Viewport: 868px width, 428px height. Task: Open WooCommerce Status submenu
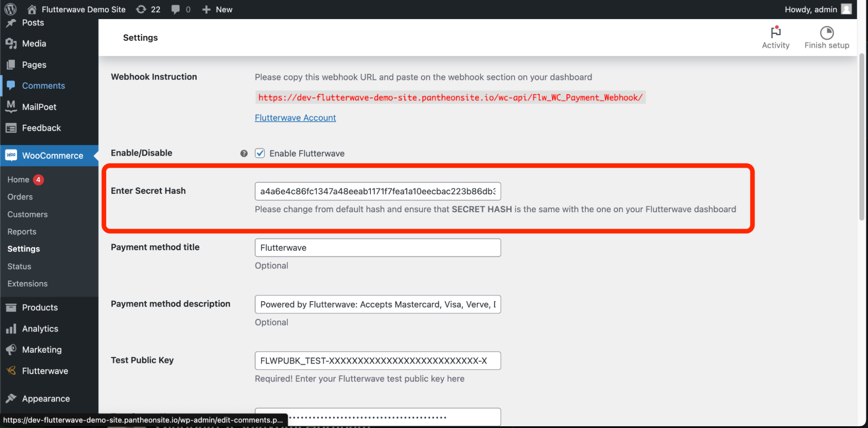[19, 266]
